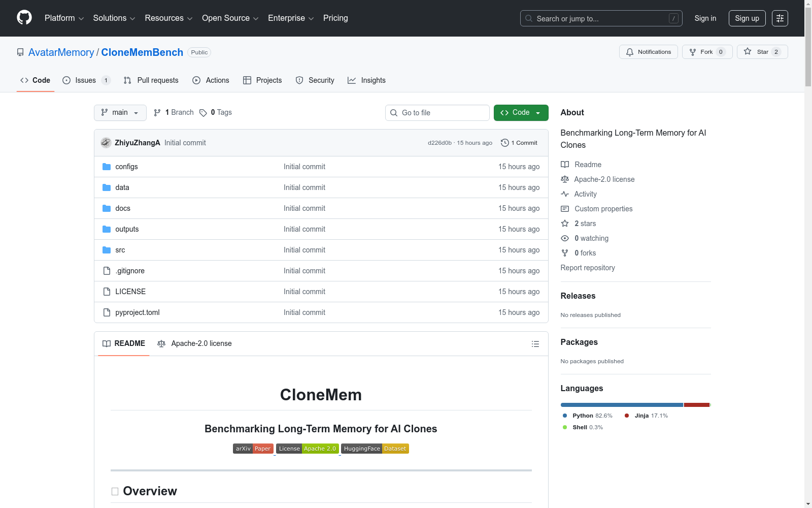
Task: Click the HuggingFace Dataset badge
Action: pyautogui.click(x=375, y=449)
